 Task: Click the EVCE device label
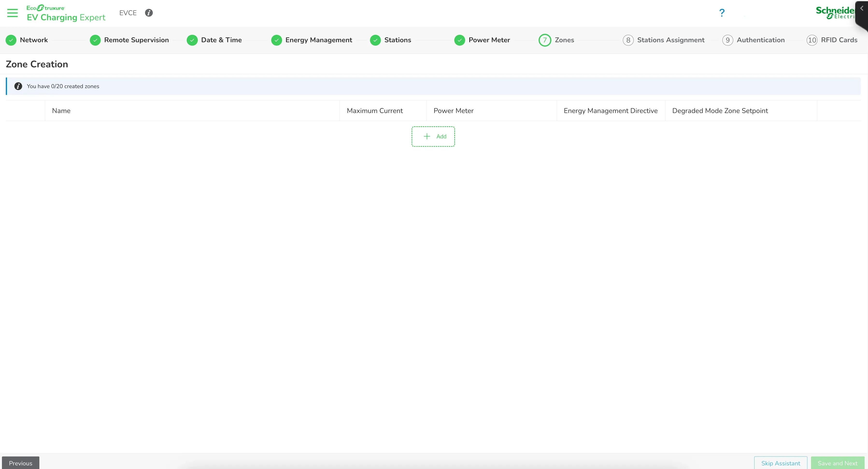128,13
